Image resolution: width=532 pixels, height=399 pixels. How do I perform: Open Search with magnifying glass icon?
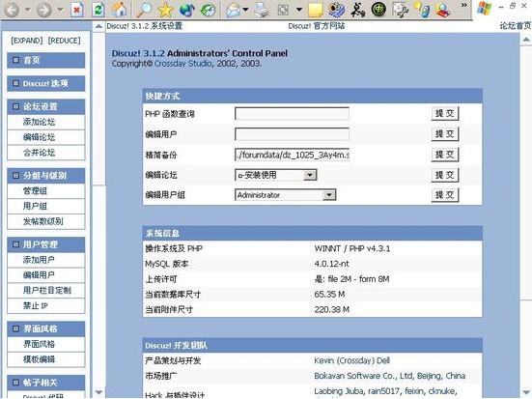[144, 9]
